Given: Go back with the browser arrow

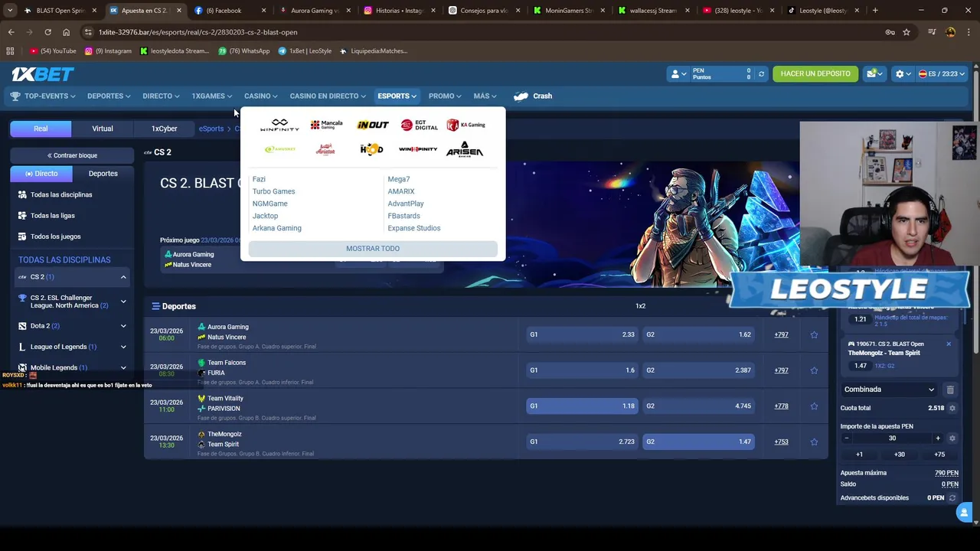Looking at the screenshot, I should point(11,32).
